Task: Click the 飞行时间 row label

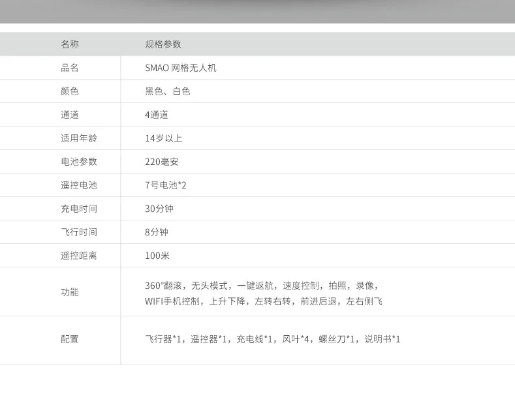Action: tap(79, 232)
